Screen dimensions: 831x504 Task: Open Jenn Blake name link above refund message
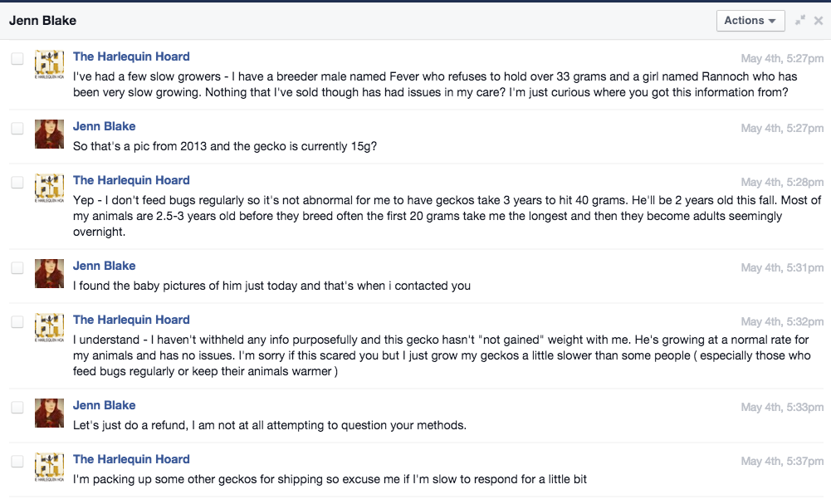pyautogui.click(x=105, y=405)
